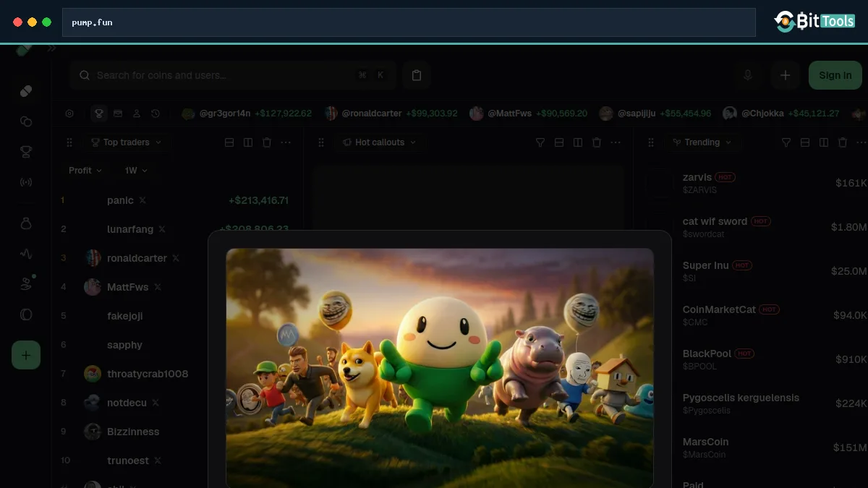Click the money bag sidebar icon
The image size is (868, 488).
(26, 224)
